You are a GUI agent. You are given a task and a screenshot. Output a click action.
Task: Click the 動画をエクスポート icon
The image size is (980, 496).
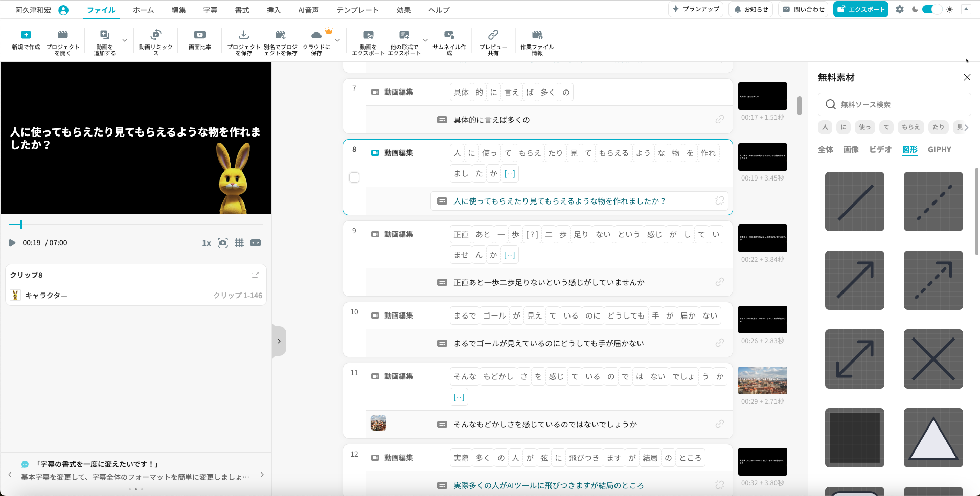[x=368, y=35]
